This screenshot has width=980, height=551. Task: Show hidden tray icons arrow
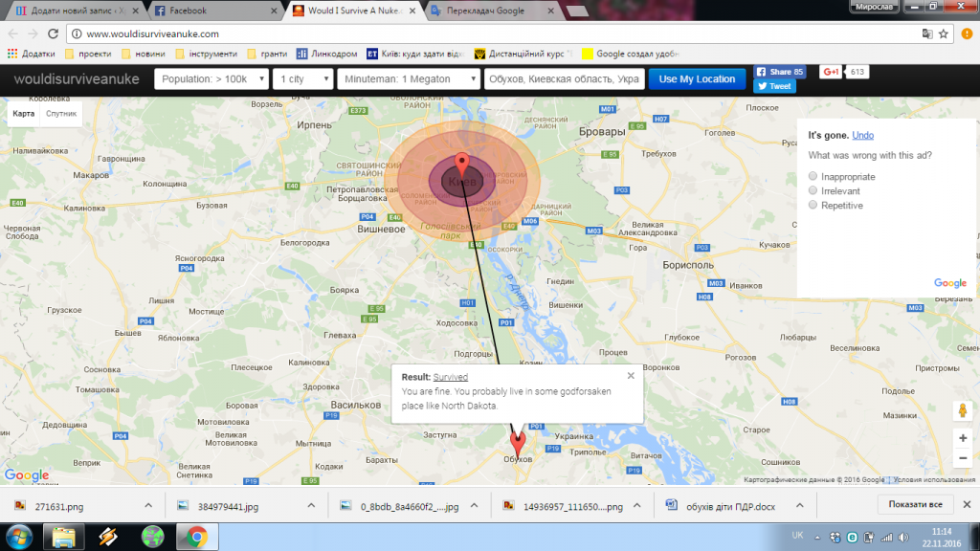click(817, 538)
